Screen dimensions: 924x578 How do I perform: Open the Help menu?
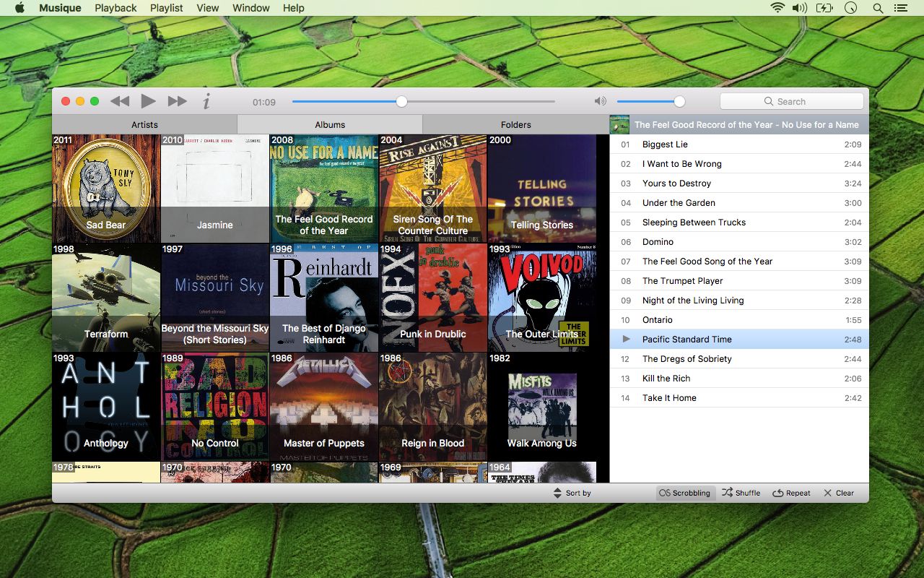[x=293, y=8]
